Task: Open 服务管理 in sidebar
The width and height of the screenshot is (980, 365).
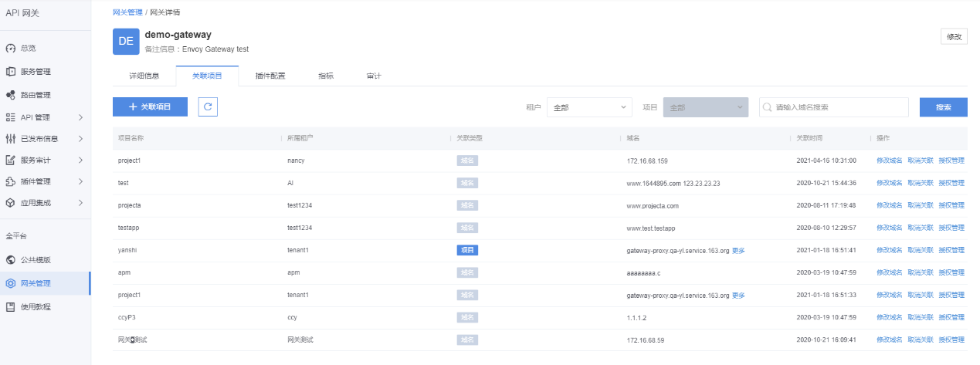Action: [35, 72]
